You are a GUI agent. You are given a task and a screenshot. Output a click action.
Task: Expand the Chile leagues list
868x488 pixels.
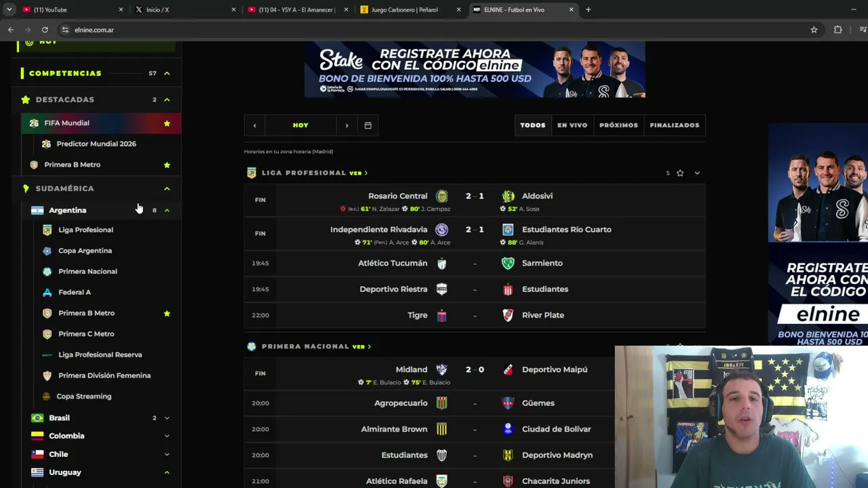pos(167,454)
